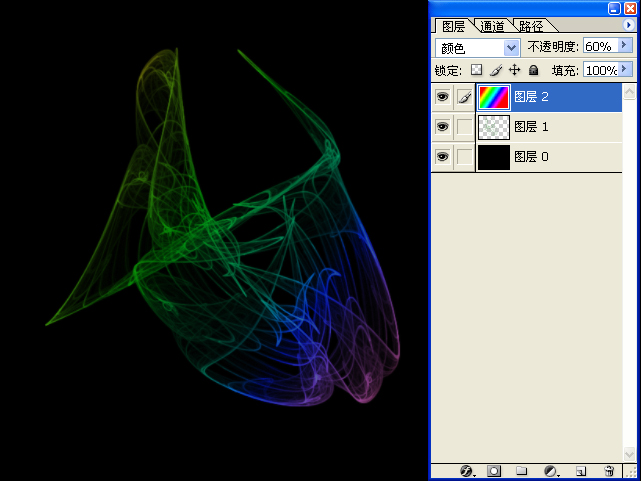Select the 图层 1 layer name

click(x=531, y=127)
